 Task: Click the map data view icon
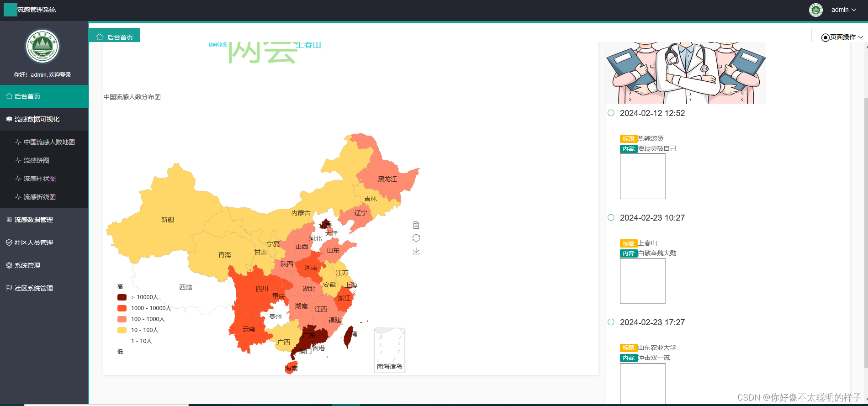[416, 225]
